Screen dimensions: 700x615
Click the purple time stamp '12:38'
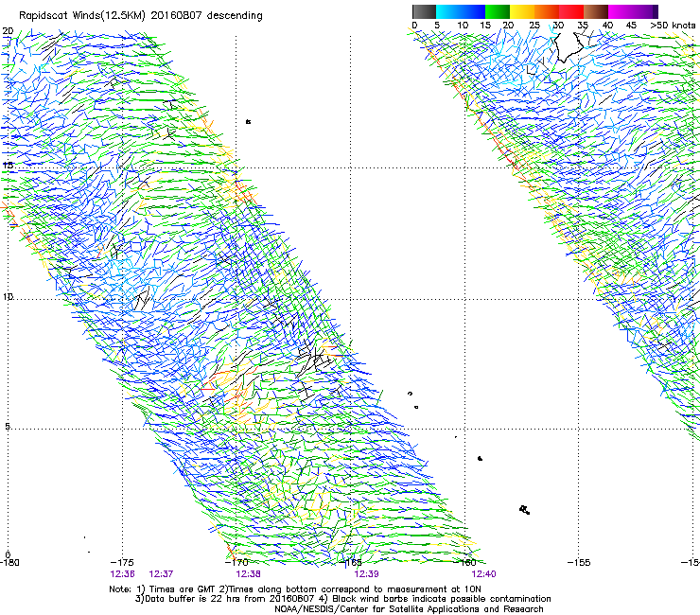(x=248, y=574)
